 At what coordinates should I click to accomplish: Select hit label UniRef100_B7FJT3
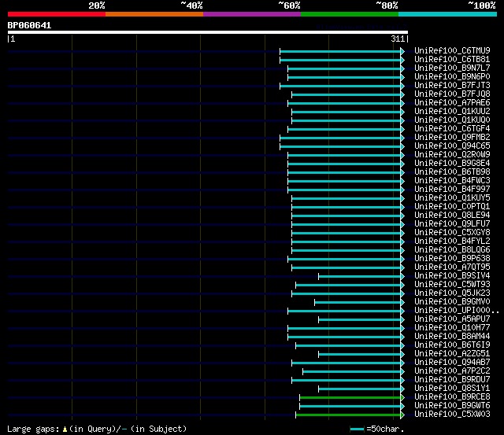[x=452, y=85]
